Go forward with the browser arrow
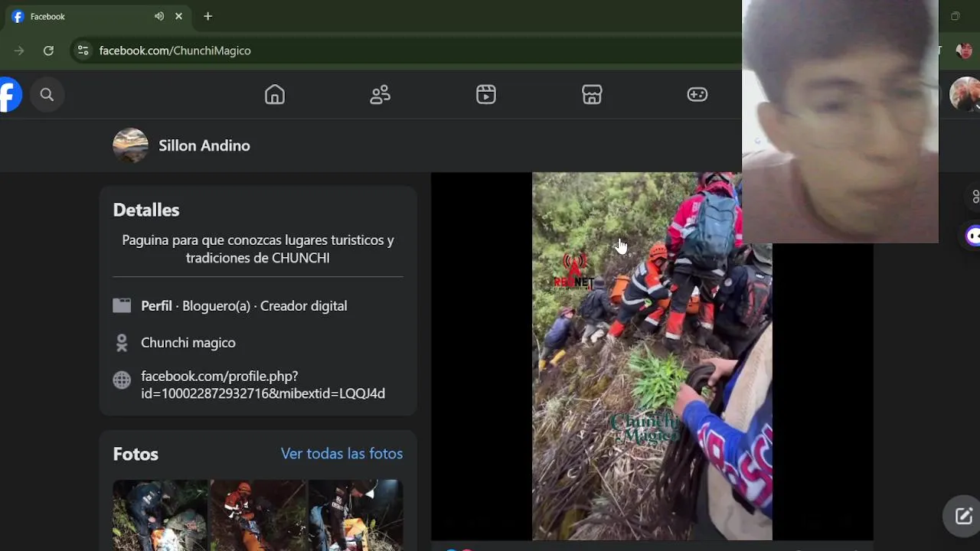The width and height of the screenshot is (980, 551). click(19, 51)
